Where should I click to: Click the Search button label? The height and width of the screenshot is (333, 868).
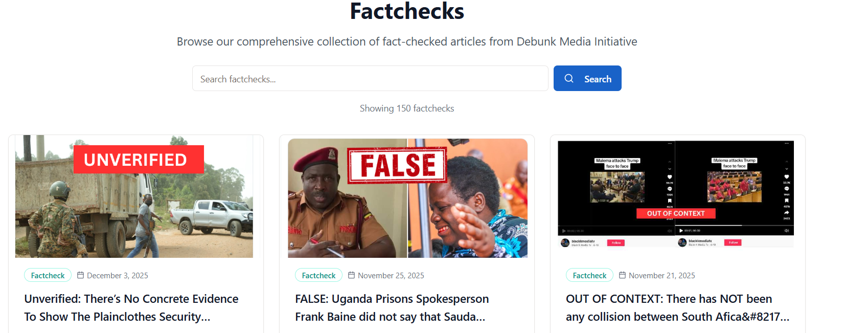[x=598, y=79]
